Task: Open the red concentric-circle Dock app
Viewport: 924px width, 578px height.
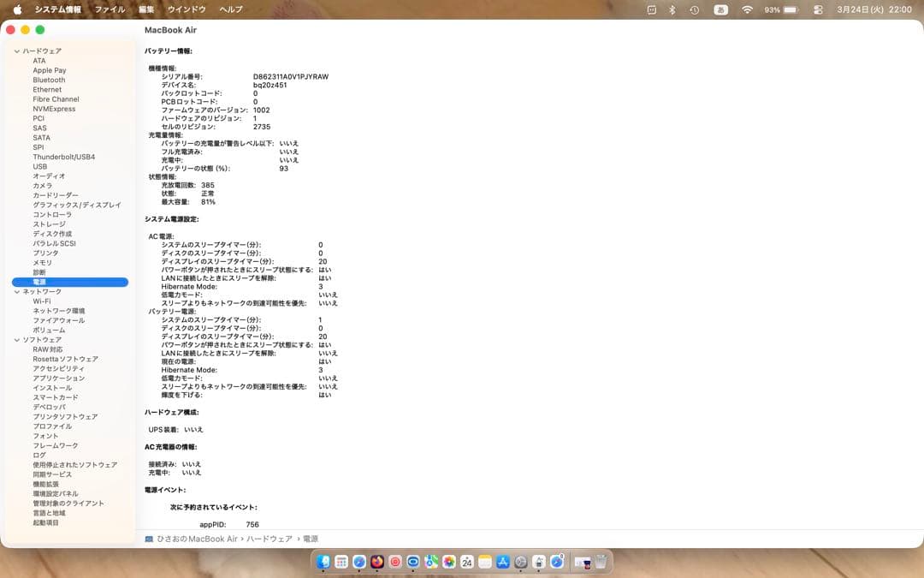Action: click(x=394, y=562)
